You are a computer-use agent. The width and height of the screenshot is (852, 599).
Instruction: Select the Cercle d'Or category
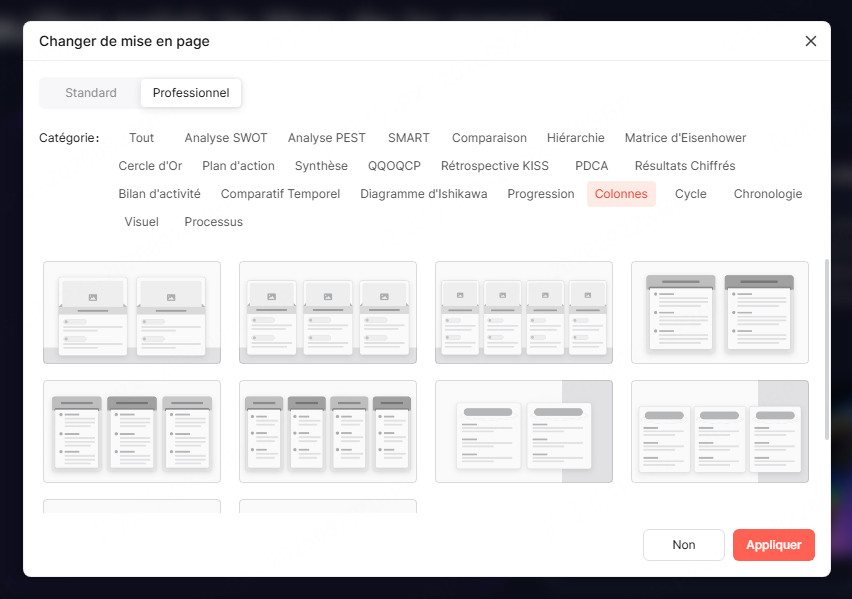[150, 166]
